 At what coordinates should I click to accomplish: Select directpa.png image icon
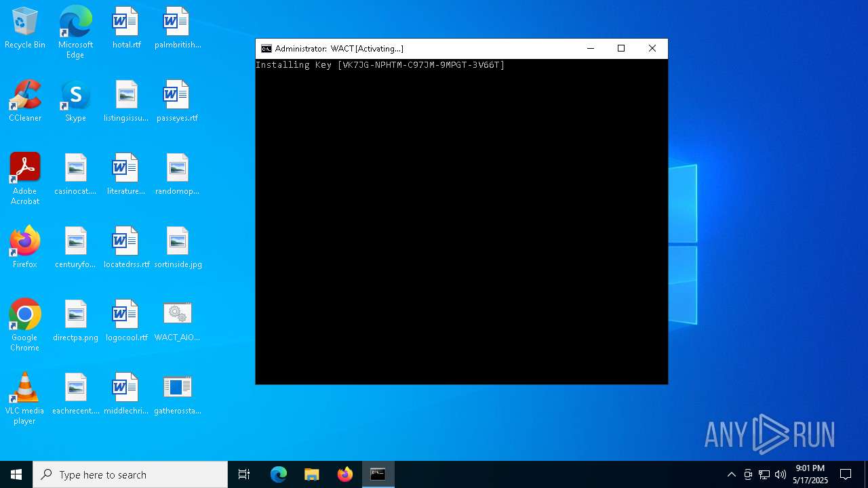pyautogui.click(x=75, y=321)
